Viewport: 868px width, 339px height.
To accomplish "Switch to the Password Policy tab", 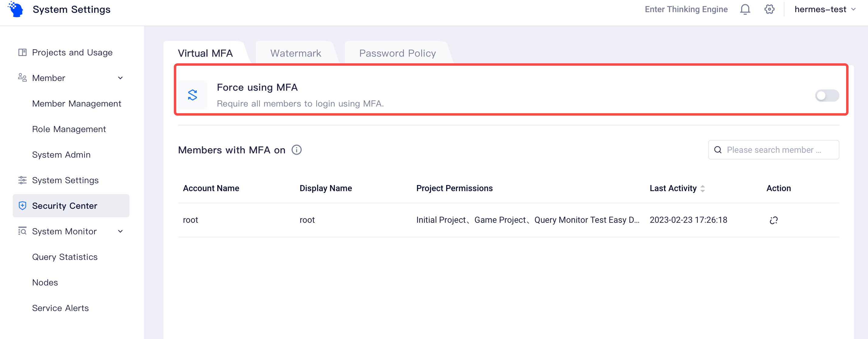I will [397, 53].
